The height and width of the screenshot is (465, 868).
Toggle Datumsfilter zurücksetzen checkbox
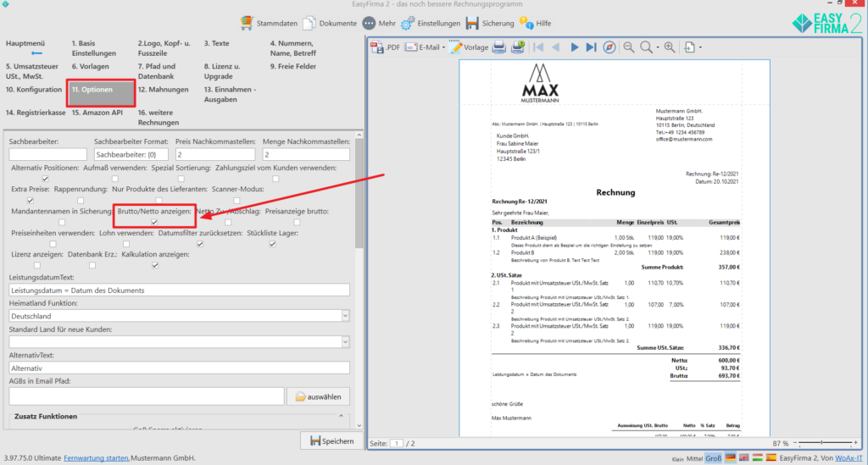tap(200, 244)
